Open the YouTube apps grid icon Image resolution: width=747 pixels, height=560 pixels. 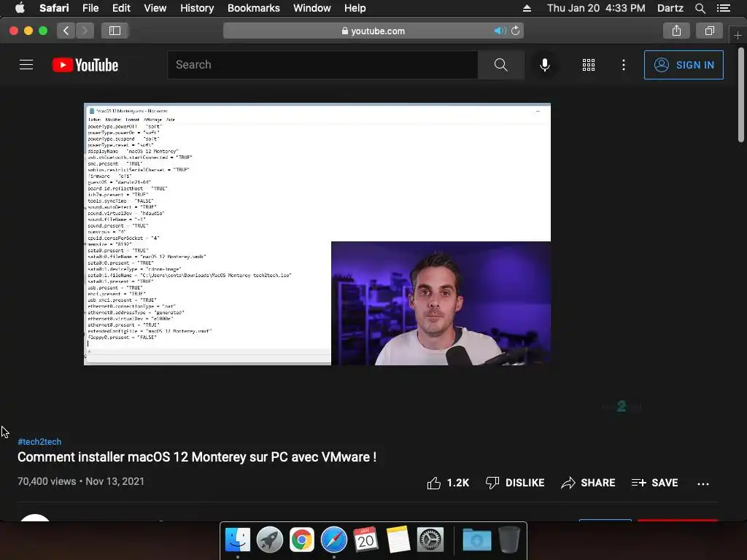(x=589, y=65)
